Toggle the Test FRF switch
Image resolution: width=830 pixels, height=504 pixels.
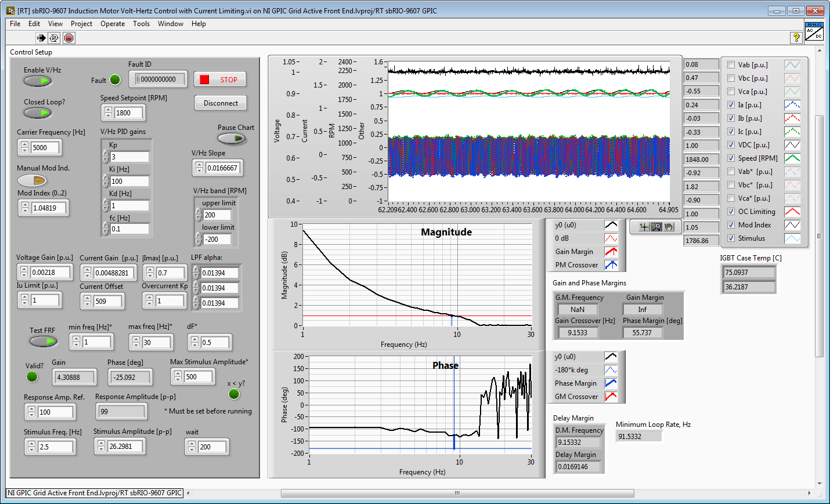(44, 342)
